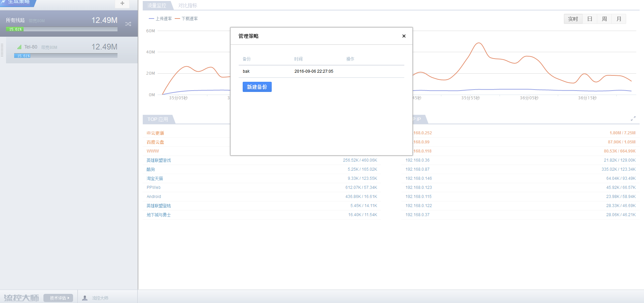
Task: Open 英雄联盟登陆 application entry
Action: (159, 206)
